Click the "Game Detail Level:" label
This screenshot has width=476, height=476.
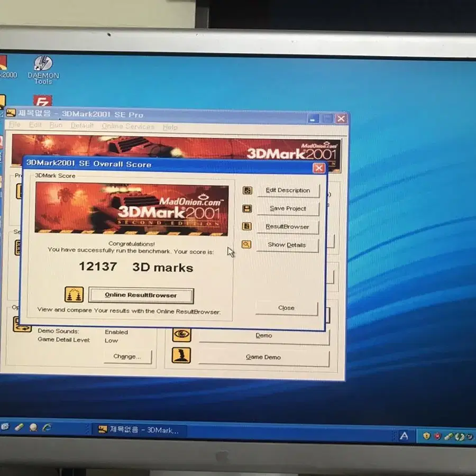(64, 340)
